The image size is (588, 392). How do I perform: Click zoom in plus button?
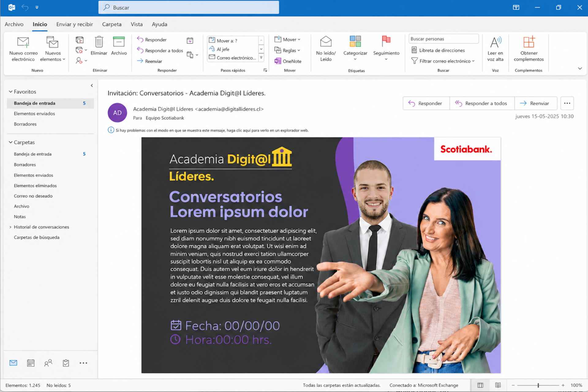(563, 385)
